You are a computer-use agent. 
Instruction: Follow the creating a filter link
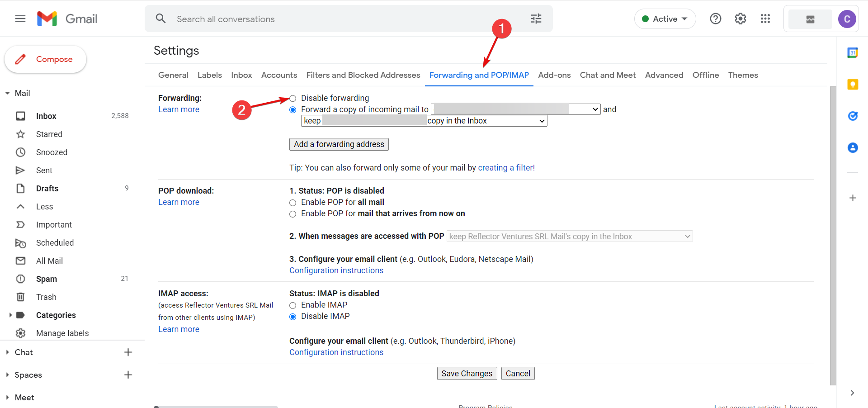point(506,168)
